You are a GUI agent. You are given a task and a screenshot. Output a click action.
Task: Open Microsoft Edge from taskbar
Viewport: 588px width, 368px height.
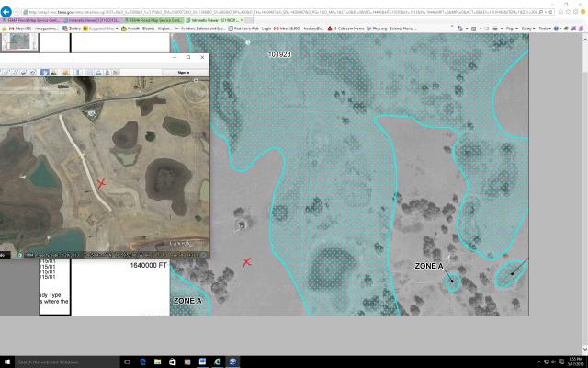(142, 362)
